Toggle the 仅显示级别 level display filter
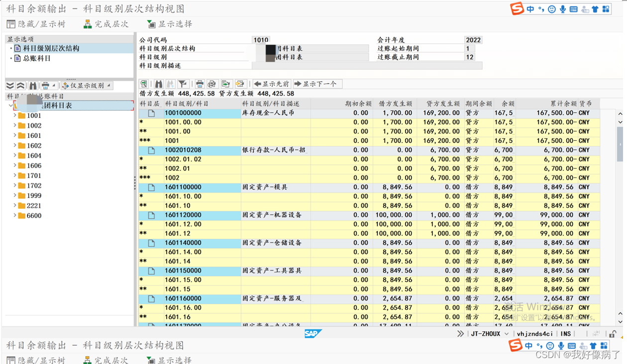This screenshot has height=364, width=627. pyautogui.click(x=86, y=86)
